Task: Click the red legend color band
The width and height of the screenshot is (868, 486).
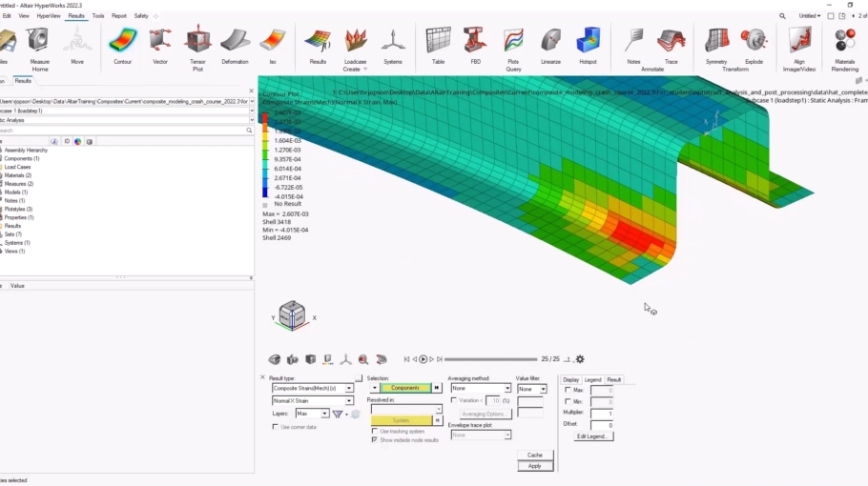Action: pyautogui.click(x=265, y=117)
